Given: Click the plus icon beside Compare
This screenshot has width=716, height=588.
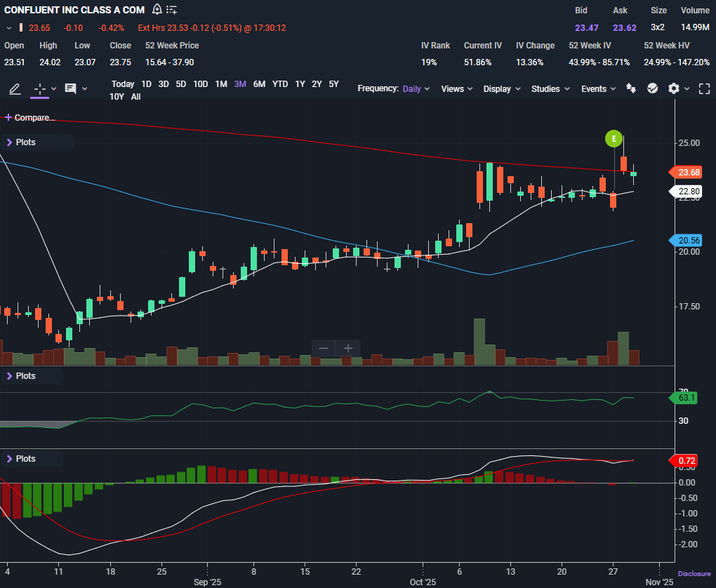Looking at the screenshot, I should 8,117.
